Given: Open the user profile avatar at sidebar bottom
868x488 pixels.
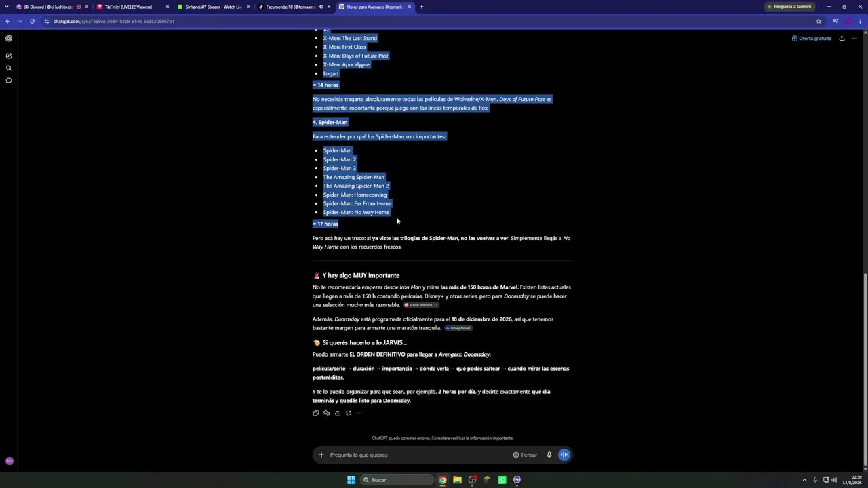Looking at the screenshot, I should [x=9, y=461].
